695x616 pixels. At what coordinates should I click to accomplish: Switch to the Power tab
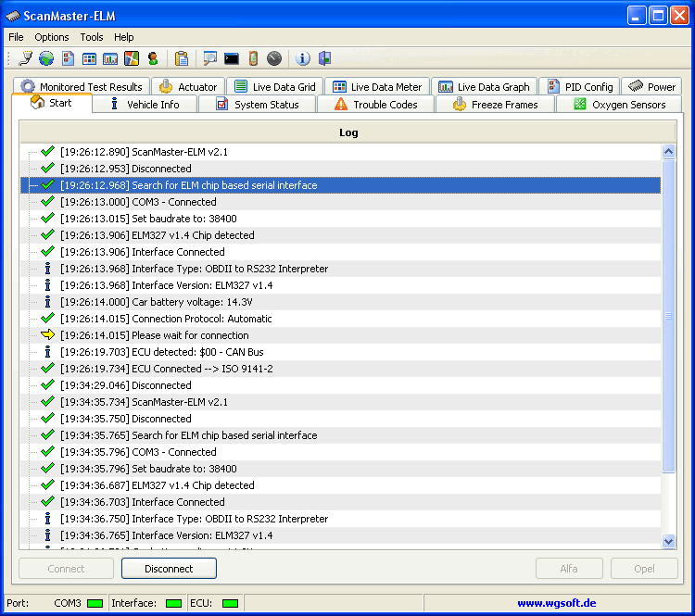(x=651, y=86)
